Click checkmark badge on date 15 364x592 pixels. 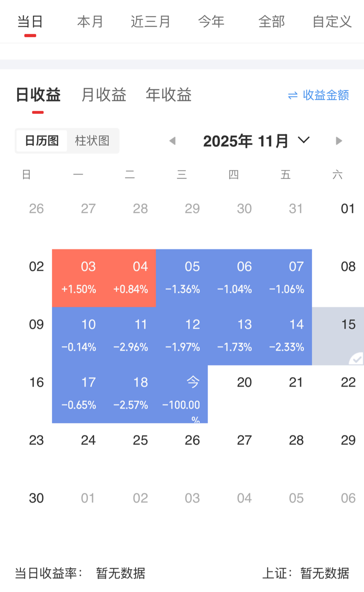click(x=356, y=359)
